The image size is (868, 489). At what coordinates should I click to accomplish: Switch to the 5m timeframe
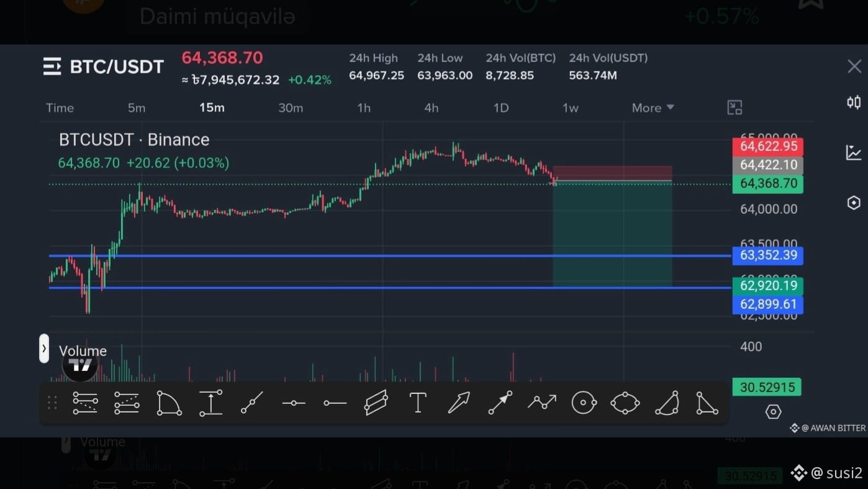click(137, 108)
